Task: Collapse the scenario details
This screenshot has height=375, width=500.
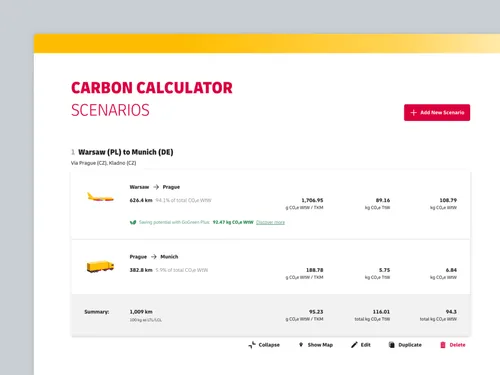Action: [x=264, y=345]
